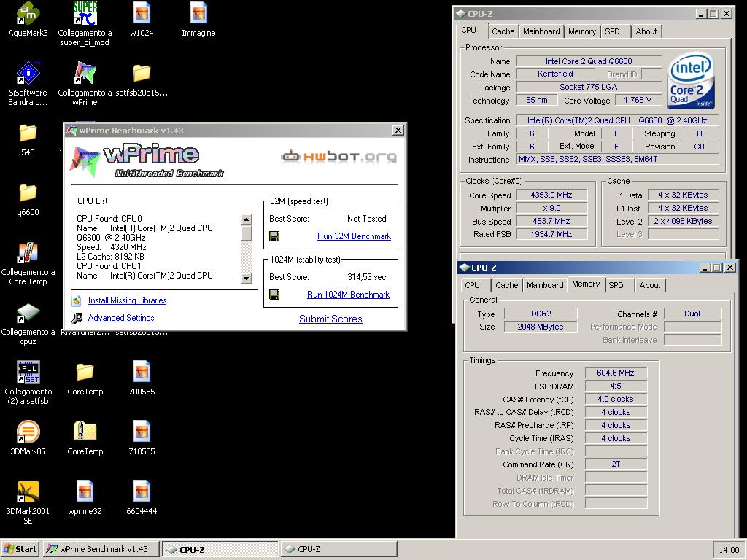Launch the super_pi_mod shortcut icon
The width and height of the screenshot is (747, 560).
tap(85, 14)
